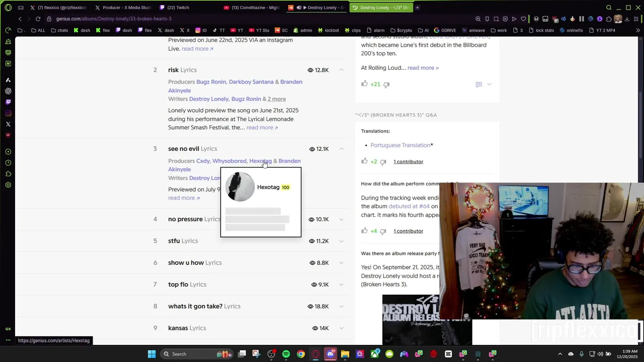Open Extensions cube icon in sidebar

coord(8,174)
